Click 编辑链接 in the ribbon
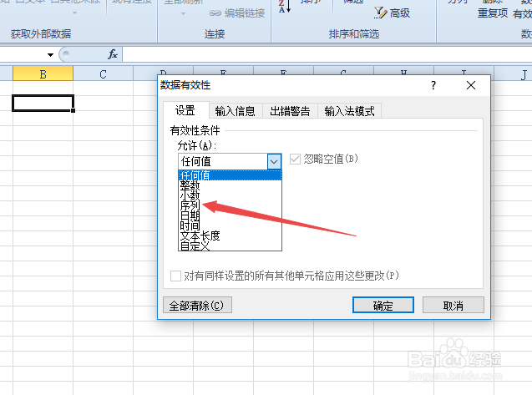Viewport: 532px width, 395px height. [237, 13]
